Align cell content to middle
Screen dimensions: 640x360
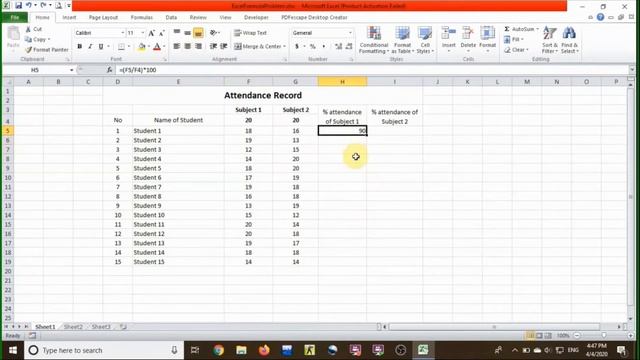187,33
